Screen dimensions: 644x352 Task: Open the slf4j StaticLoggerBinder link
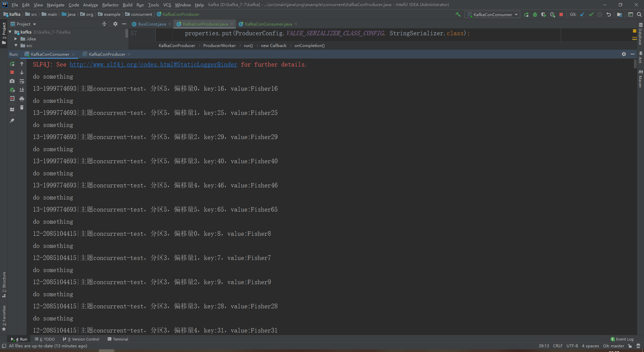click(x=153, y=64)
